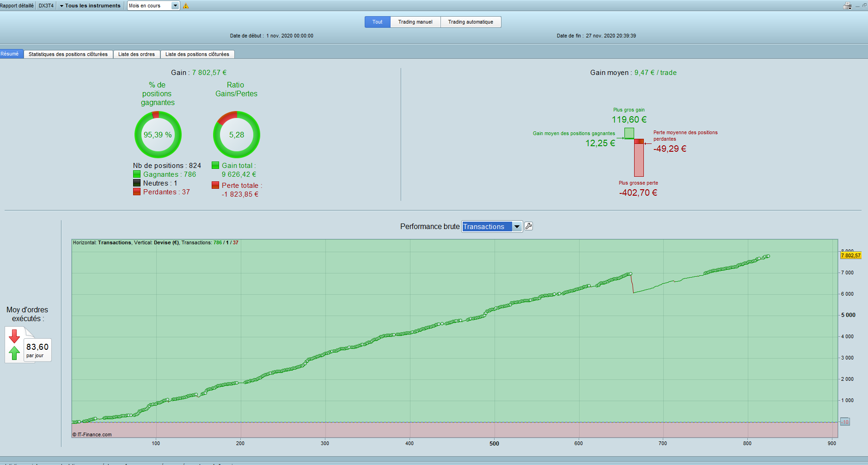Viewport: 868px width, 465px height.
Task: Click the DX3T4 account label
Action: pyautogui.click(x=46, y=6)
